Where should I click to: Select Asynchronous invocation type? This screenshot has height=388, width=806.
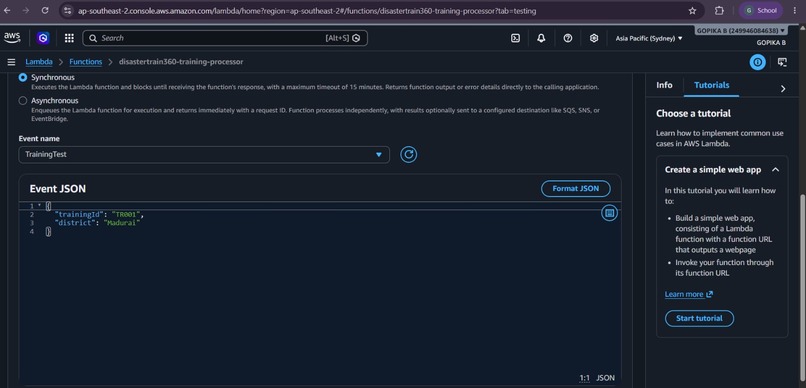point(23,101)
